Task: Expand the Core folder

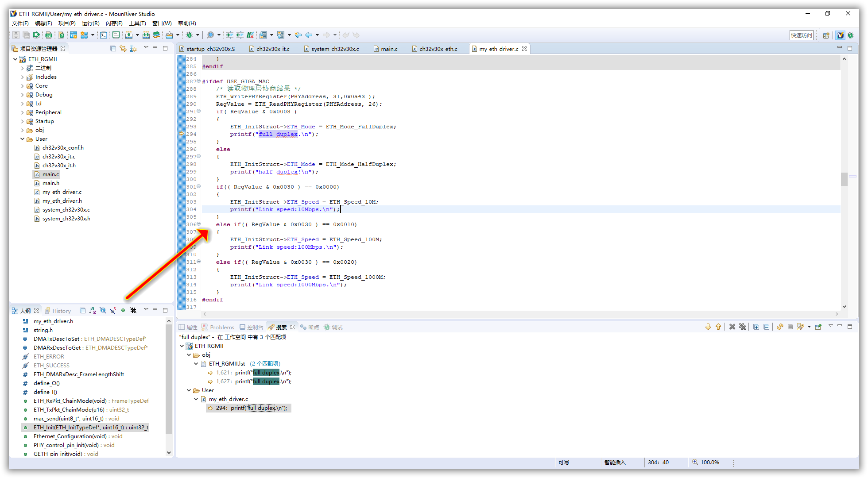Action: coord(22,86)
